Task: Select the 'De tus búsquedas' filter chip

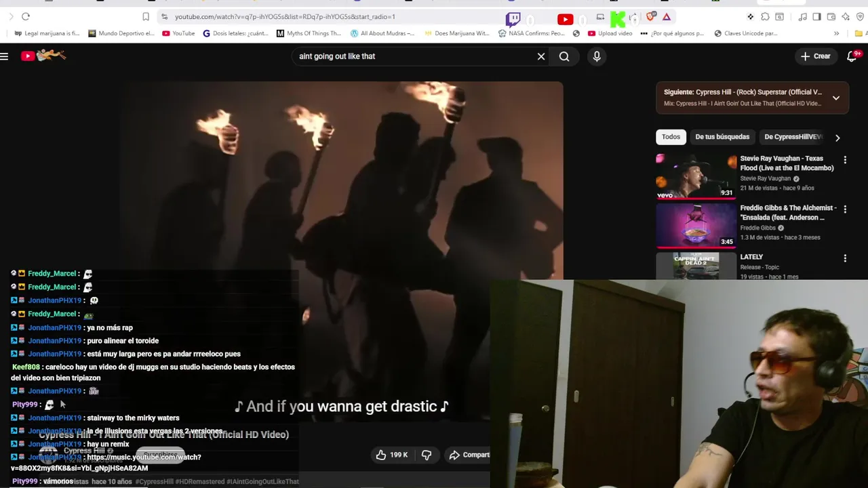Action: [722, 137]
